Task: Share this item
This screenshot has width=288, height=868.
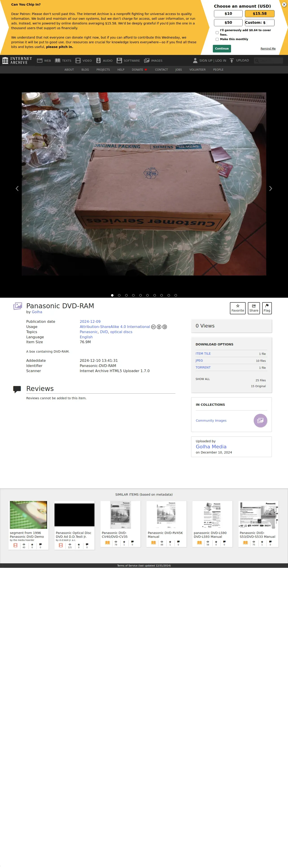Action: (x=254, y=308)
